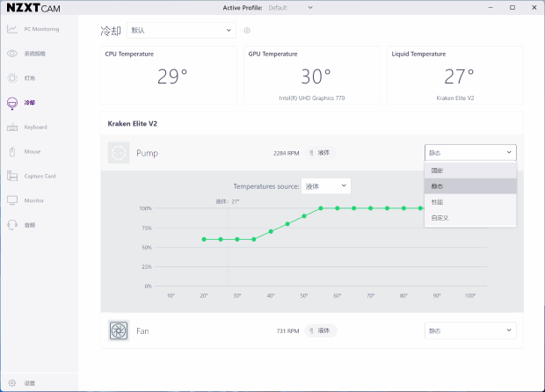Click the 液体: 27° marker on chart
Screen dimensions: 545x392
point(228,201)
